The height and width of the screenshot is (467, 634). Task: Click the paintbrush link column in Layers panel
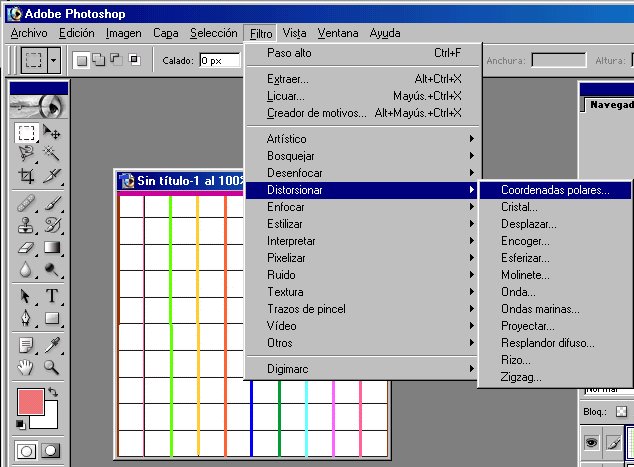tap(614, 442)
